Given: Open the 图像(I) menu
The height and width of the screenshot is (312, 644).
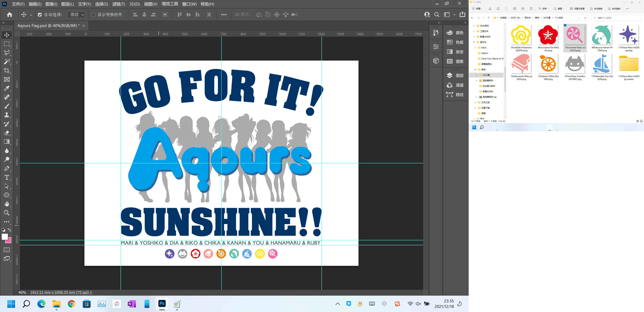Looking at the screenshot, I should 51,4.
